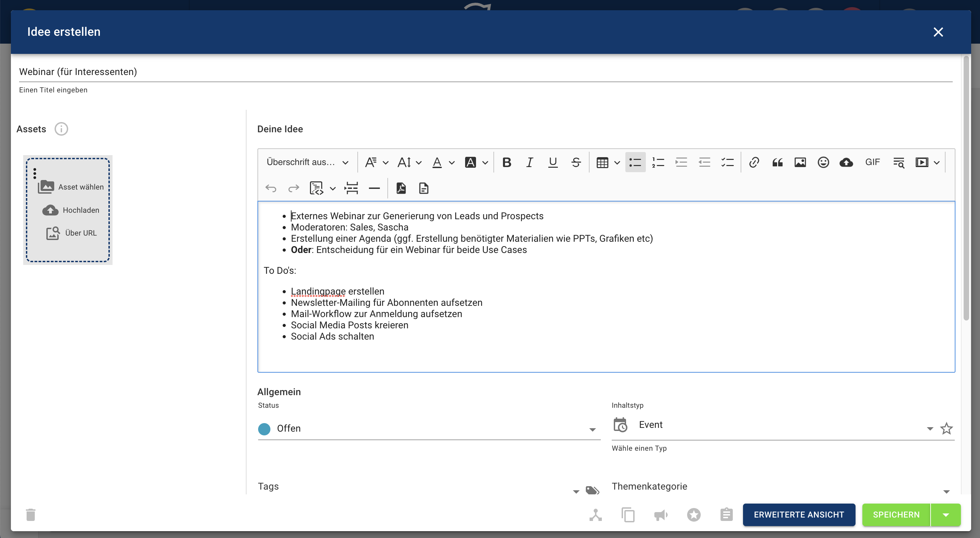Increase indent of the list item
Image resolution: width=980 pixels, height=538 pixels.
point(681,163)
